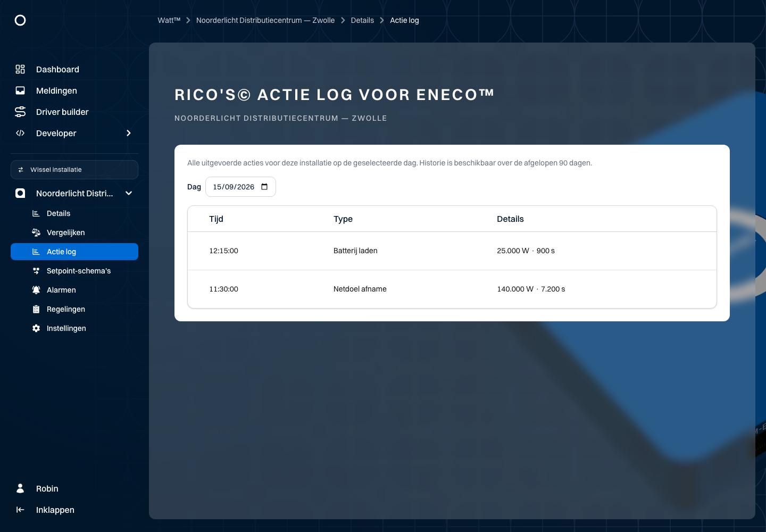
Task: Open the Dashboard menu item
Action: tap(74, 69)
